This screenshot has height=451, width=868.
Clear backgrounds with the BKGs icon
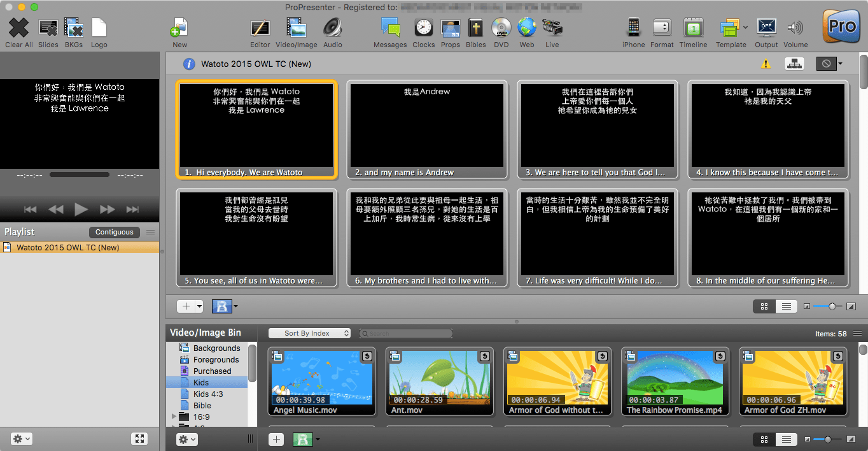tap(74, 28)
